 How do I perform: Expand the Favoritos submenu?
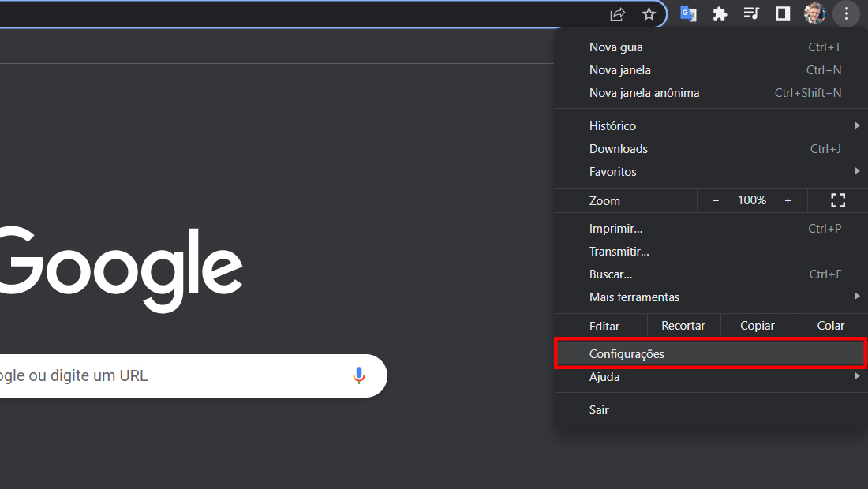click(711, 171)
